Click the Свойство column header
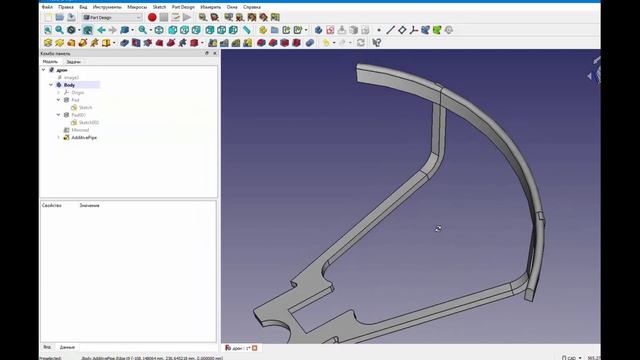 point(52,206)
